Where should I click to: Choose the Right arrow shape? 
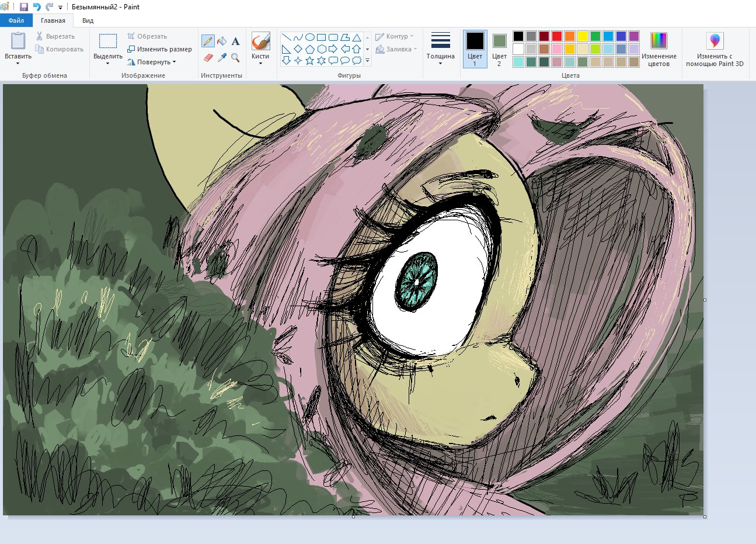333,49
